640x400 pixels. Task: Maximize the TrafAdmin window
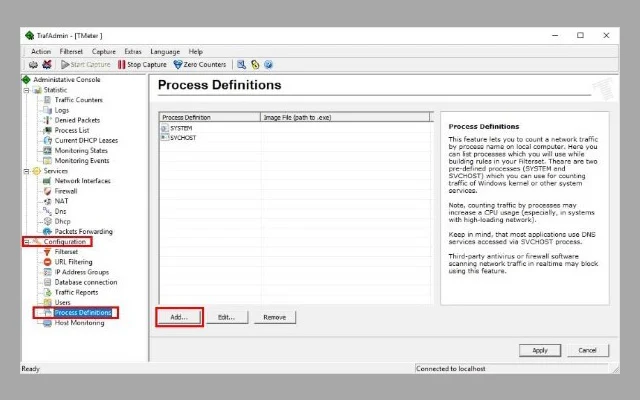(x=580, y=36)
